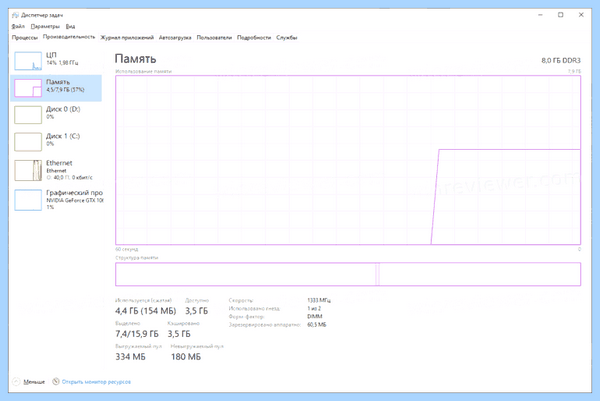Select the Графический процессор graph thumbnail

click(x=28, y=200)
